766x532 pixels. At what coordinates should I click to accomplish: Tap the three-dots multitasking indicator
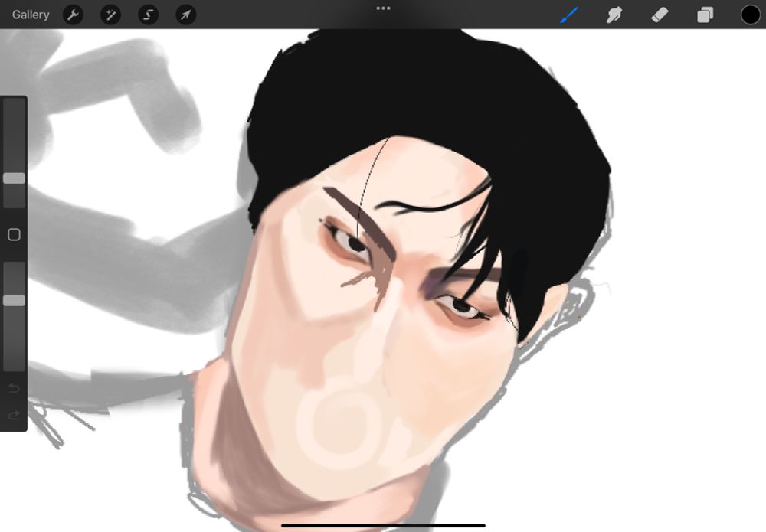pyautogui.click(x=383, y=8)
